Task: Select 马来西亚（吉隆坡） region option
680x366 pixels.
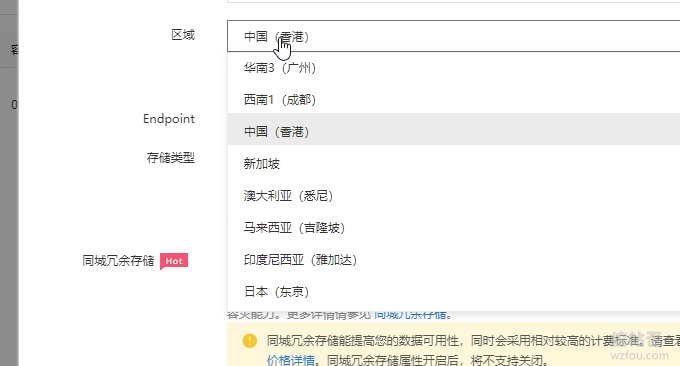Action: pos(453,228)
